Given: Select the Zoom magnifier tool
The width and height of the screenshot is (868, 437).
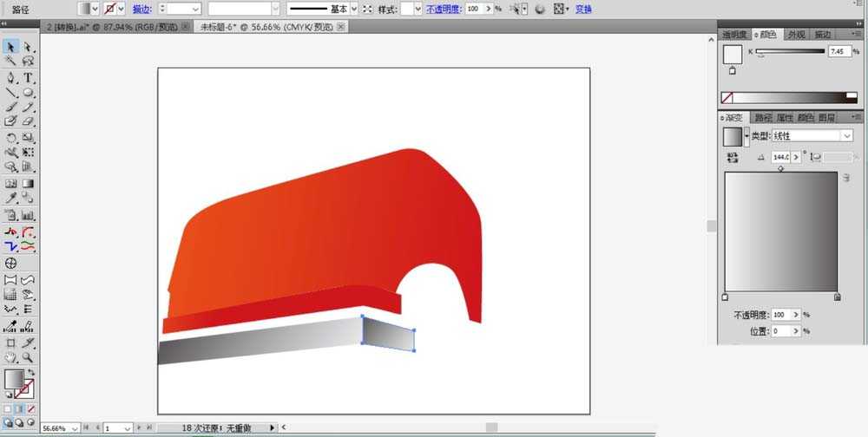Looking at the screenshot, I should pos(28,357).
